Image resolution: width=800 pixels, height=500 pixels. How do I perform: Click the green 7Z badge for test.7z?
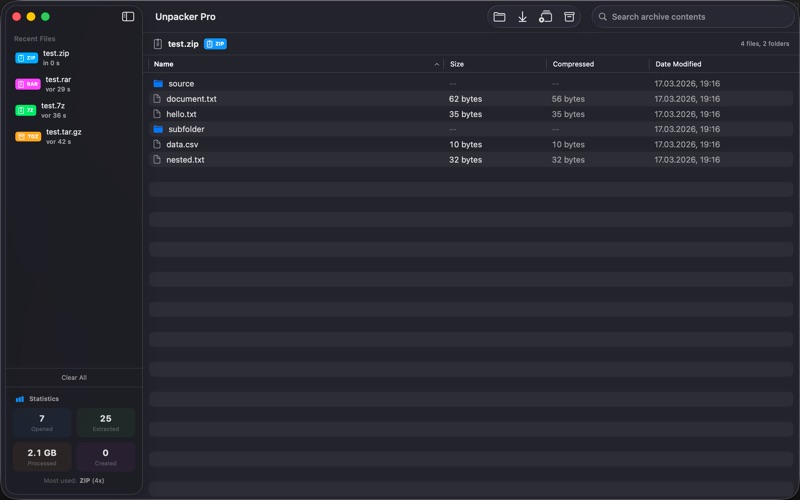[26, 110]
